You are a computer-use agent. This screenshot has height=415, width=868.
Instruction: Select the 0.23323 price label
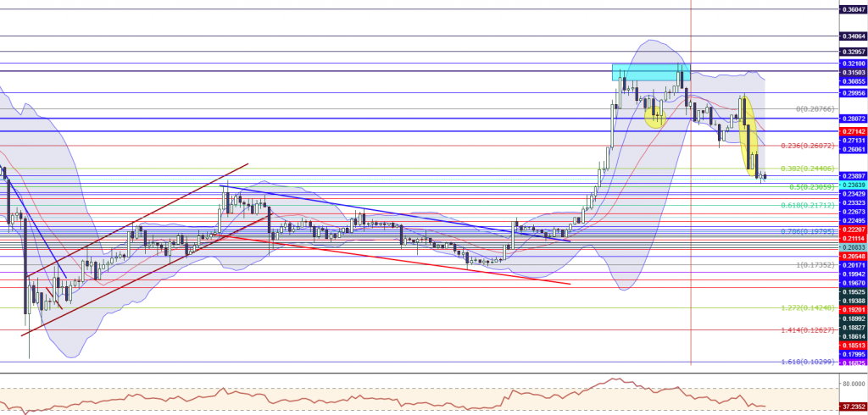854,202
